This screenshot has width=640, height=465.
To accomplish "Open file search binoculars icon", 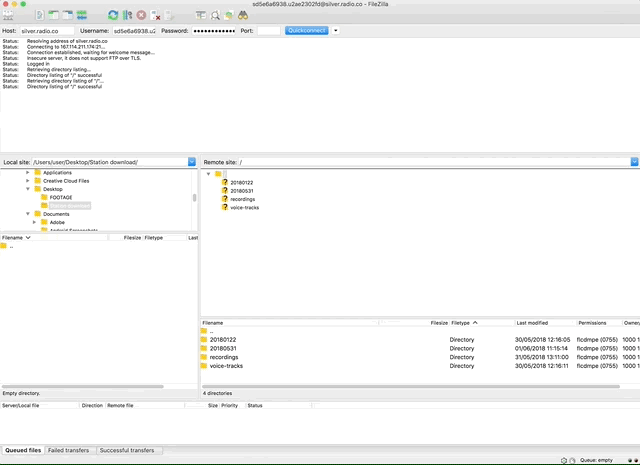I will [243, 16].
